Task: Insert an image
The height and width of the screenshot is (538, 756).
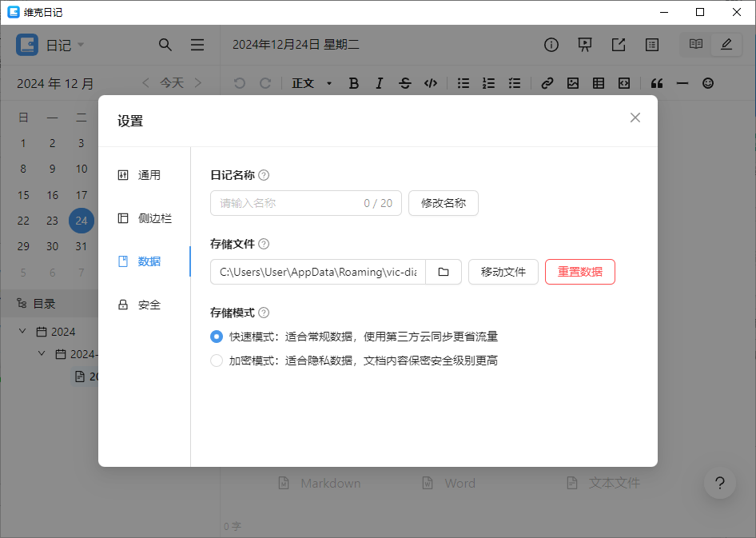Action: click(573, 83)
